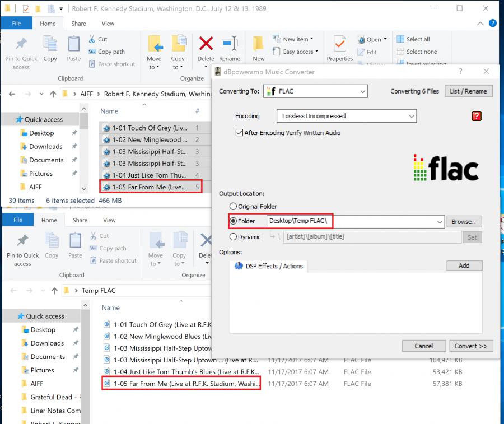Image resolution: width=504 pixels, height=424 pixels.
Task: Open New item dropdown in top Explorer
Action: click(x=293, y=39)
